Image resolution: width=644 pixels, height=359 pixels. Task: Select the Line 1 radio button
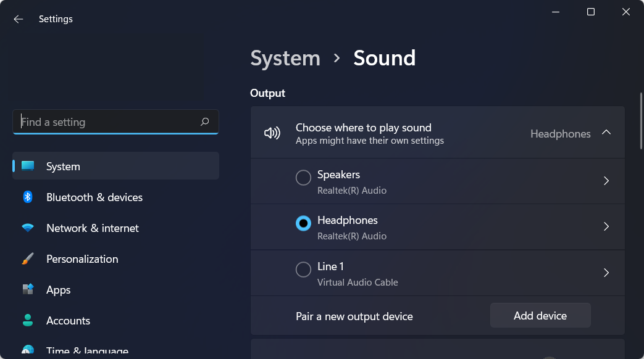point(303,270)
